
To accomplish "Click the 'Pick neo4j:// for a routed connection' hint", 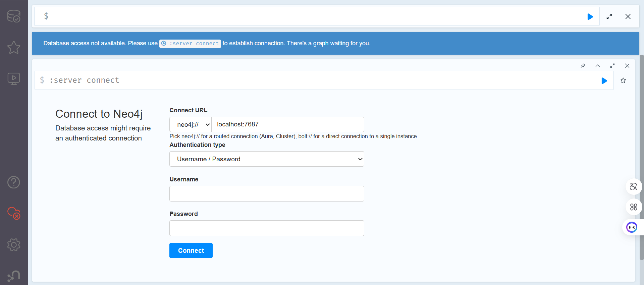I will pos(293,136).
